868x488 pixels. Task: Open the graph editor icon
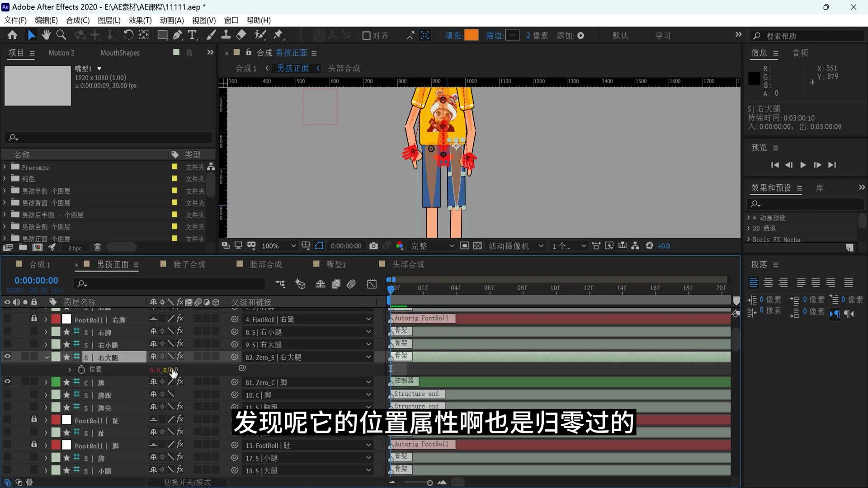point(372,284)
